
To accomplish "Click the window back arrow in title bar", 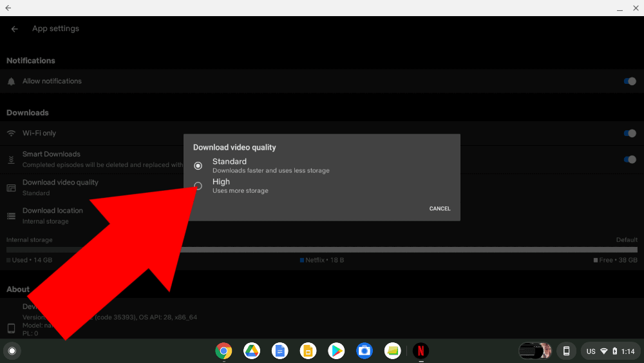I will [8, 8].
